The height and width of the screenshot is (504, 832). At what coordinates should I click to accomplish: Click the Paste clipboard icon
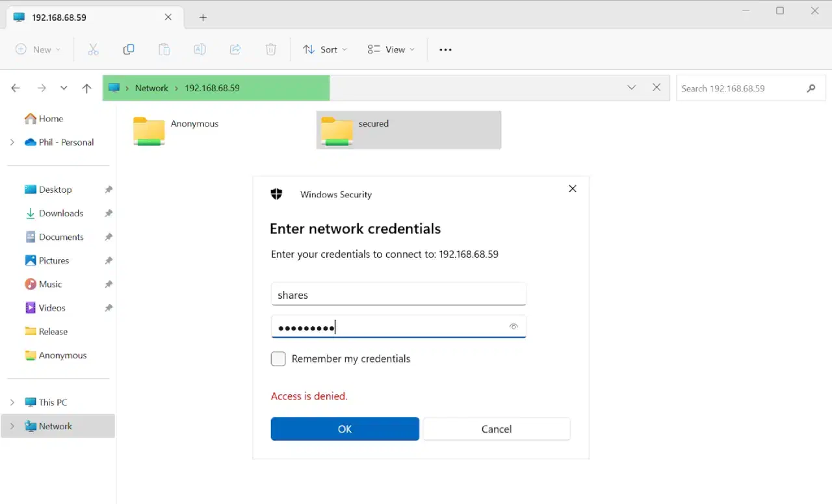(164, 49)
